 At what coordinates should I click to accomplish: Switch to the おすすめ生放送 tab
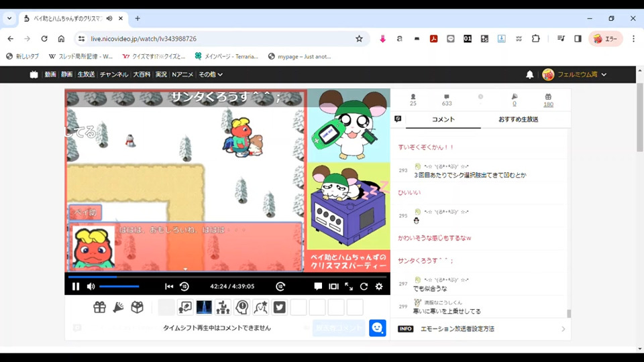519,119
